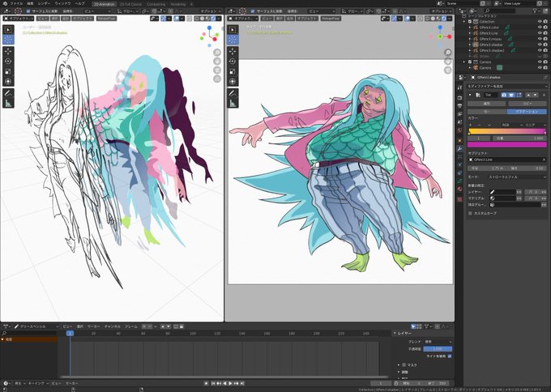Image resolution: width=551 pixels, height=392 pixels.
Task: Click the play animation button
Action: click(230, 383)
